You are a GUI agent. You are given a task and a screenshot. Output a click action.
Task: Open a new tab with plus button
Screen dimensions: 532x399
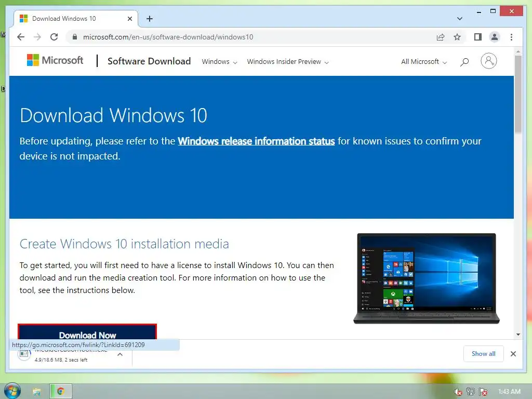coord(150,19)
